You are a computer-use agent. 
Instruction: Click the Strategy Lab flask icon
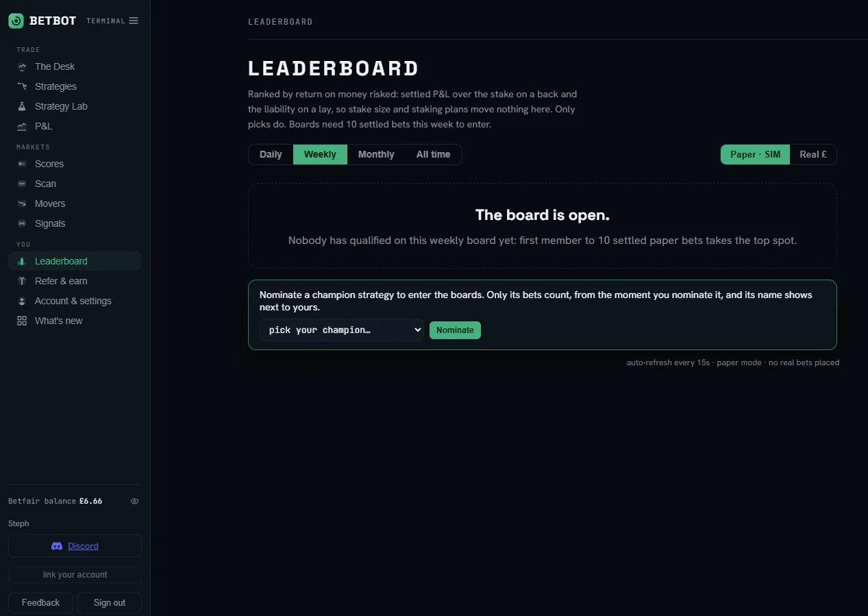click(22, 106)
